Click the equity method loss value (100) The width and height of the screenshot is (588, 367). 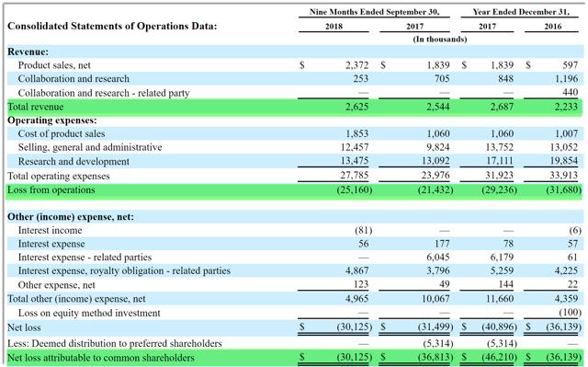pyautogui.click(x=570, y=313)
